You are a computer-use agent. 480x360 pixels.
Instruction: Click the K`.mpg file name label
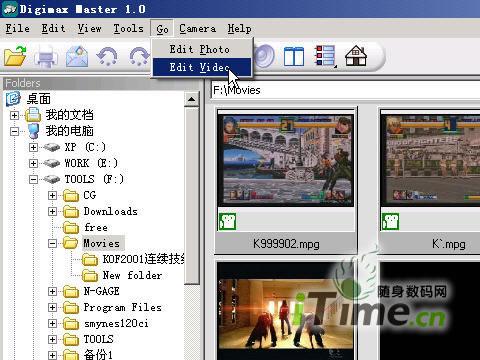449,244
